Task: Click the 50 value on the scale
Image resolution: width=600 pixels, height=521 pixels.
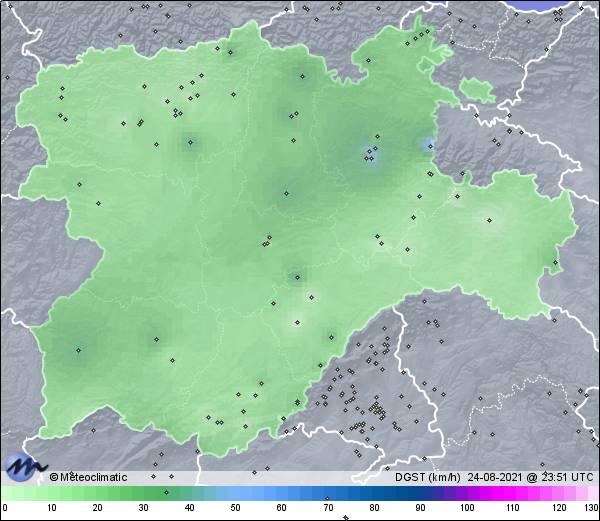Action: (x=235, y=508)
